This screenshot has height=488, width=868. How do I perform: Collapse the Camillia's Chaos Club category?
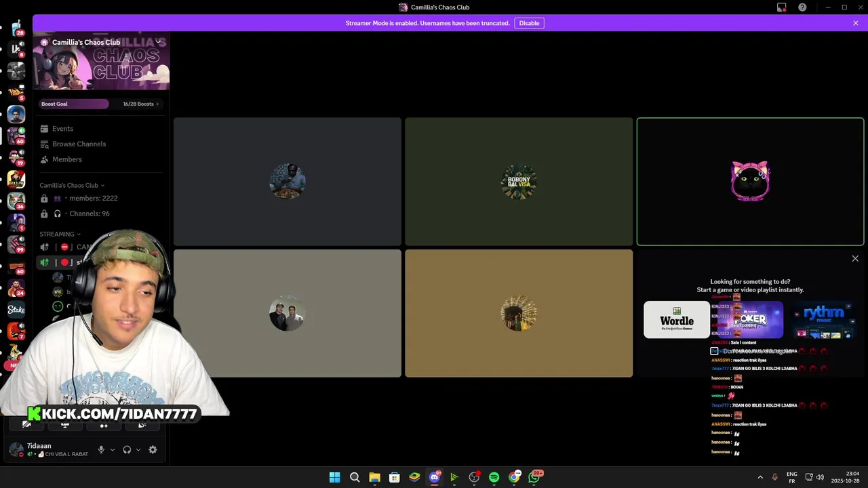point(72,185)
